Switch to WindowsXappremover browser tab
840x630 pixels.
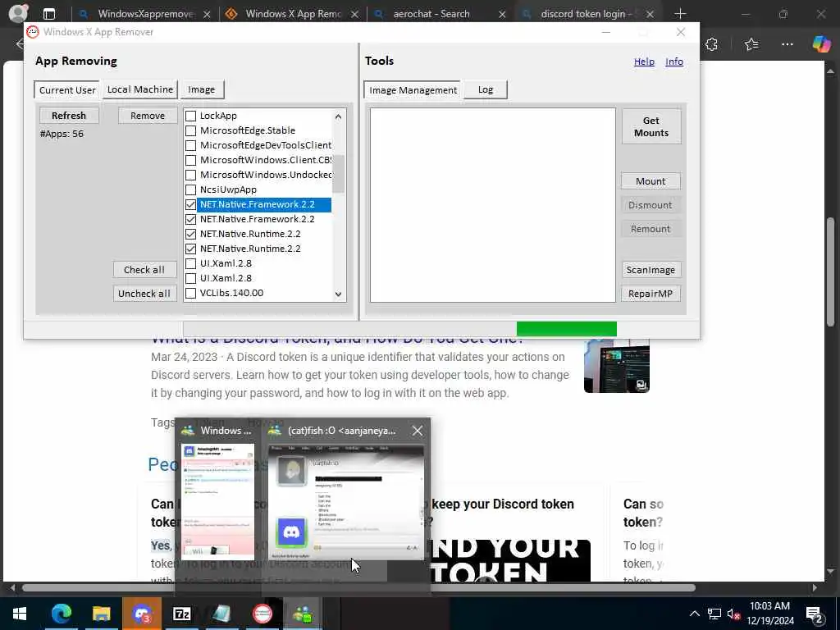tap(144, 14)
